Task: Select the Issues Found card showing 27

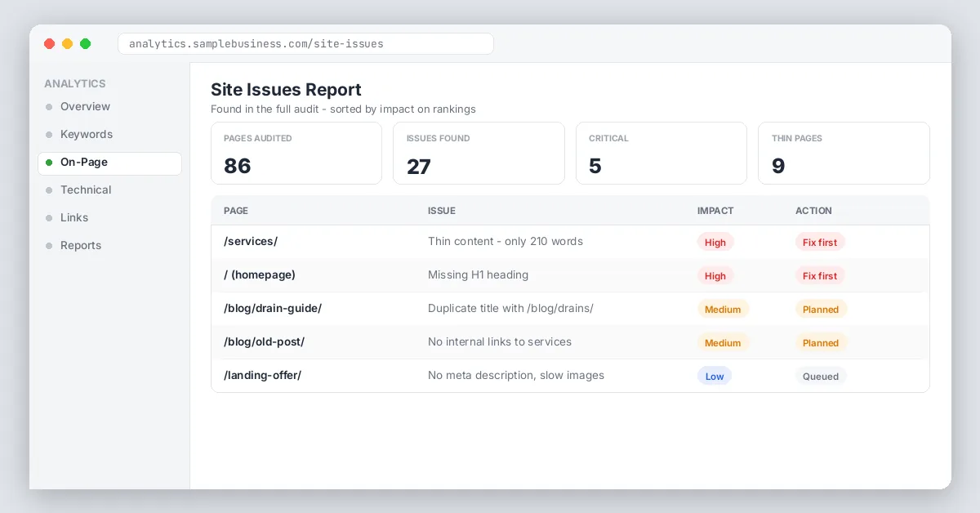Action: click(479, 153)
